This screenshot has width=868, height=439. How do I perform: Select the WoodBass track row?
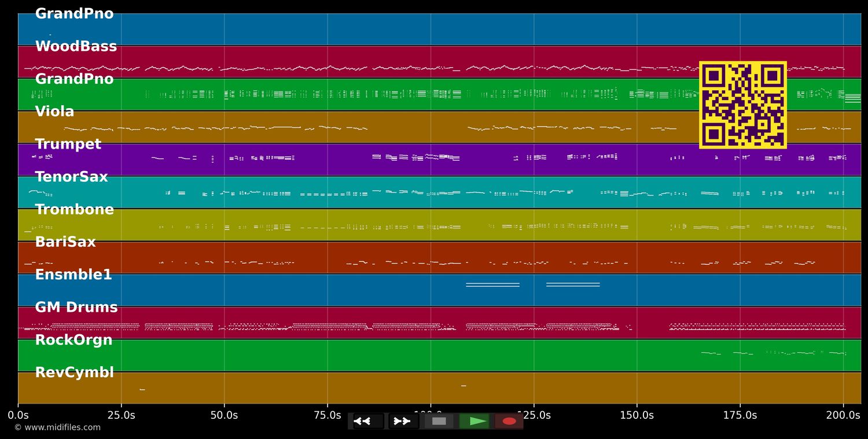76,46
